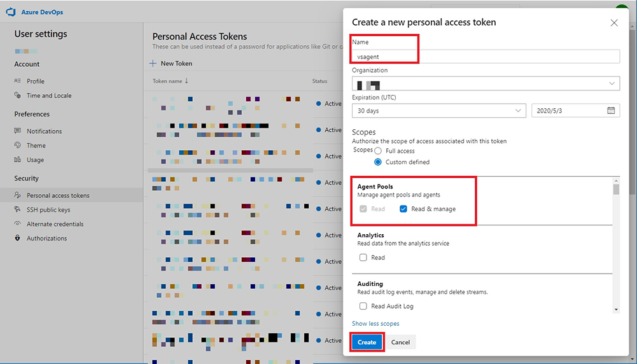
Task: Click the expiration date field 2020/5/3
Action: 576,111
